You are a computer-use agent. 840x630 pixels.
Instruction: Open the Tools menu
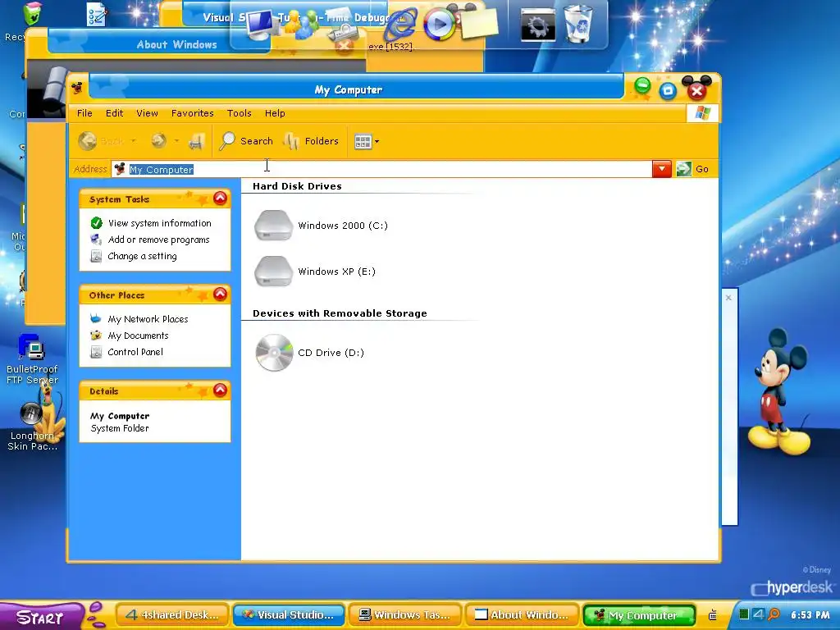coord(239,113)
